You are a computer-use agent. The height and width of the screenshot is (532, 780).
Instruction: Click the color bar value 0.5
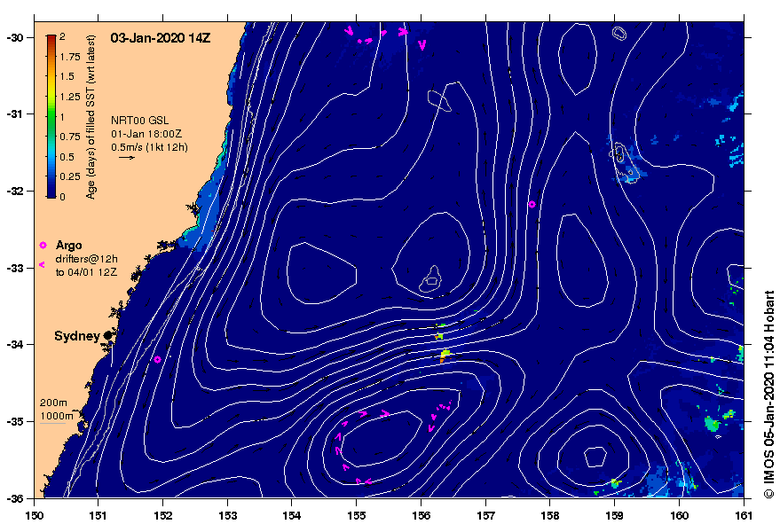(x=67, y=157)
